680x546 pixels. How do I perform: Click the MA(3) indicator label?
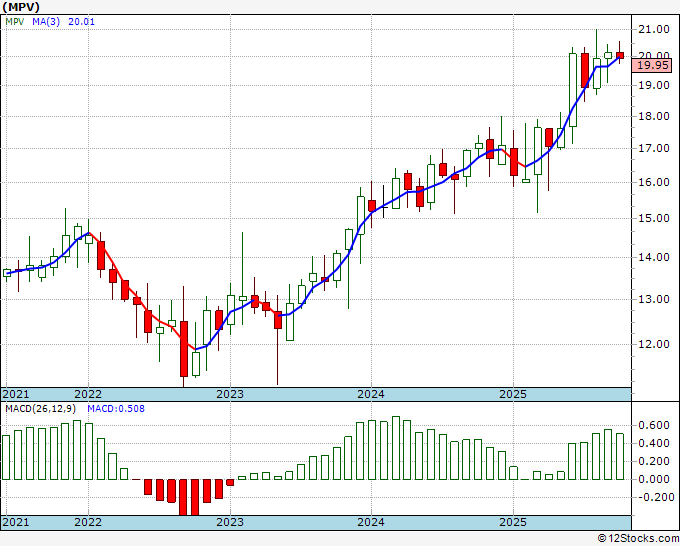[x=46, y=21]
